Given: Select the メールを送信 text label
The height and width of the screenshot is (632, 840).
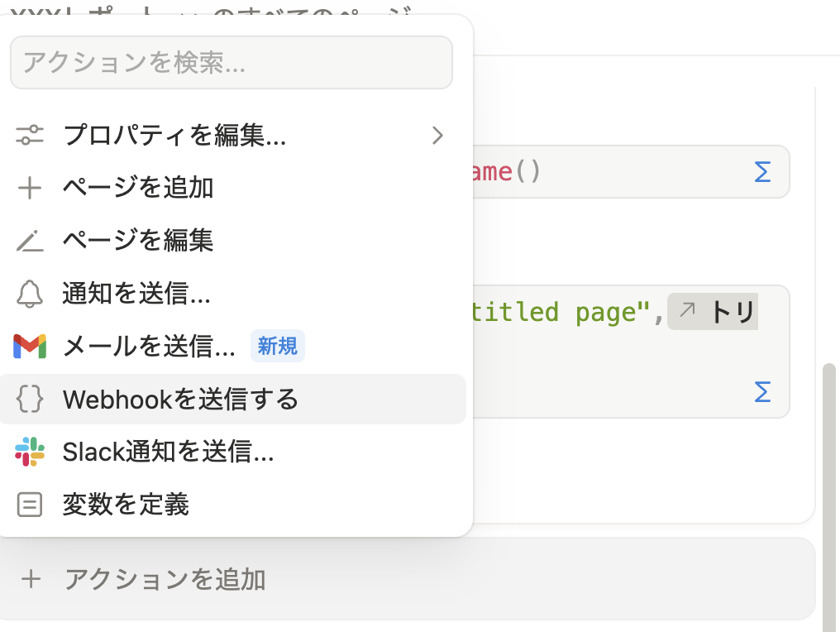Looking at the screenshot, I should pos(149,346).
